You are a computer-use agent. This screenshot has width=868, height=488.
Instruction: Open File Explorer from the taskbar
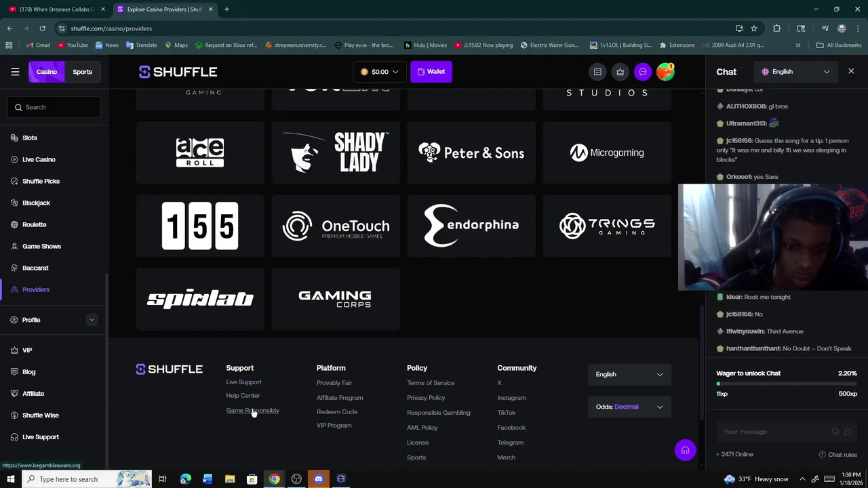pos(230,479)
